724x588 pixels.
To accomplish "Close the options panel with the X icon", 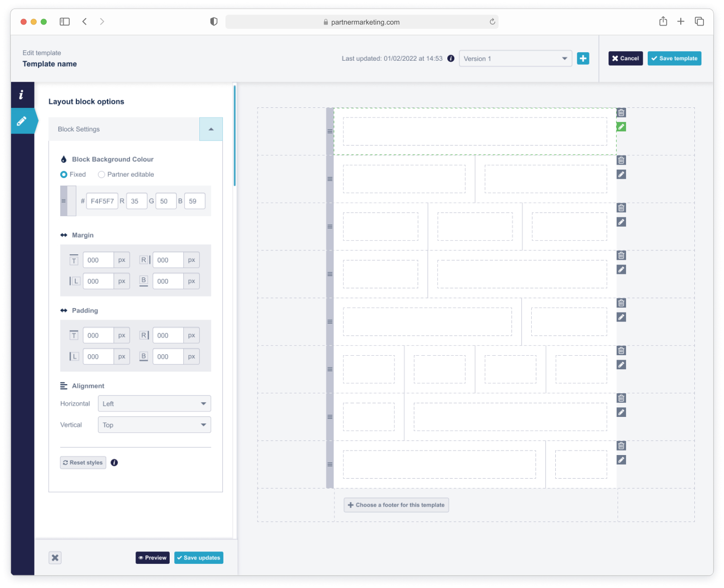I will click(55, 557).
